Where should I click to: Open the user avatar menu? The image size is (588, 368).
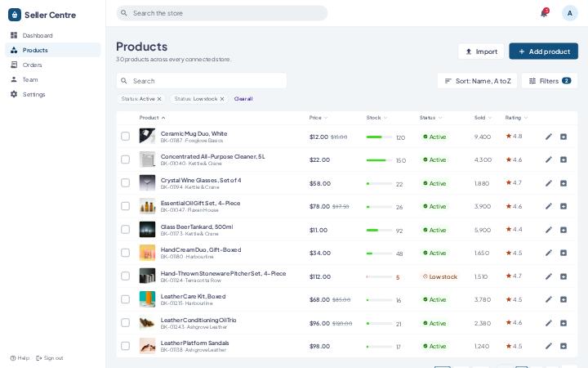coord(570,13)
